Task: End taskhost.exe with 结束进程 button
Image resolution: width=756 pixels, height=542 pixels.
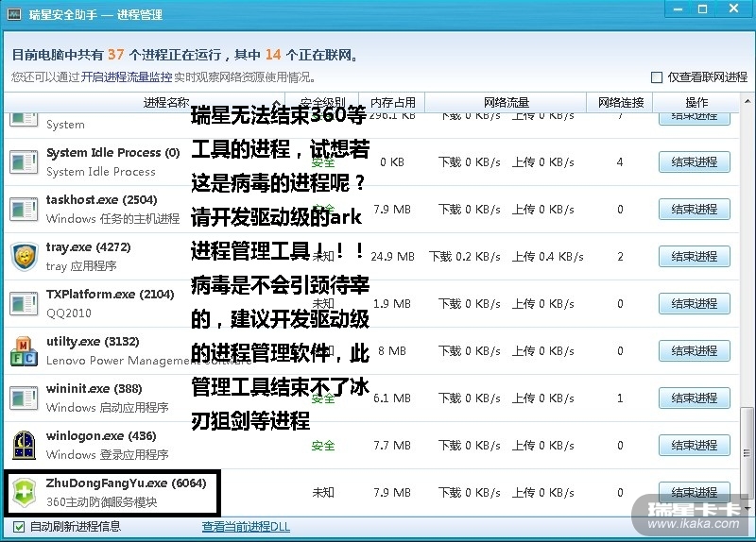Action: click(x=695, y=209)
